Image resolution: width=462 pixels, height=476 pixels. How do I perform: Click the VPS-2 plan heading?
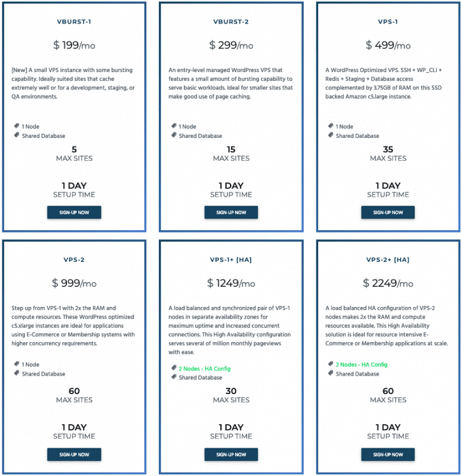(74, 260)
